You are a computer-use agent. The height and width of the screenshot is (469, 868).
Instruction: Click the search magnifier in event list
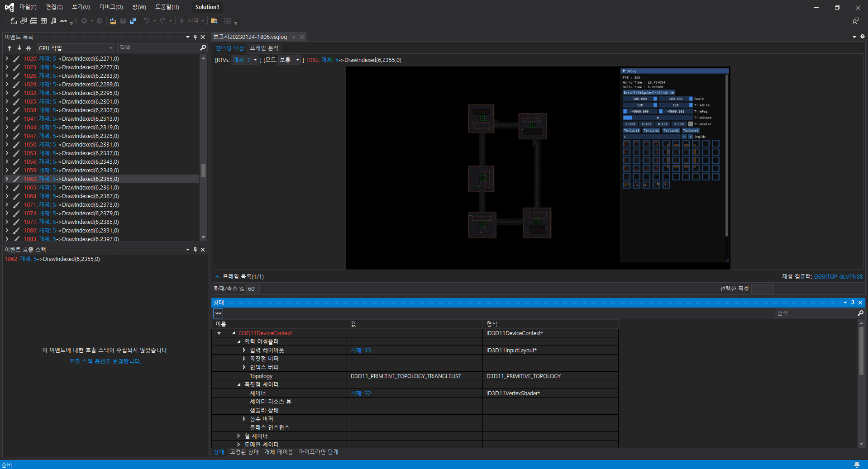pos(203,47)
